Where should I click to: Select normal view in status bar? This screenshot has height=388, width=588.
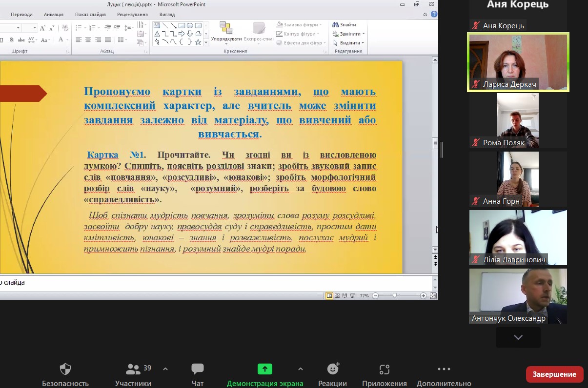coord(329,296)
